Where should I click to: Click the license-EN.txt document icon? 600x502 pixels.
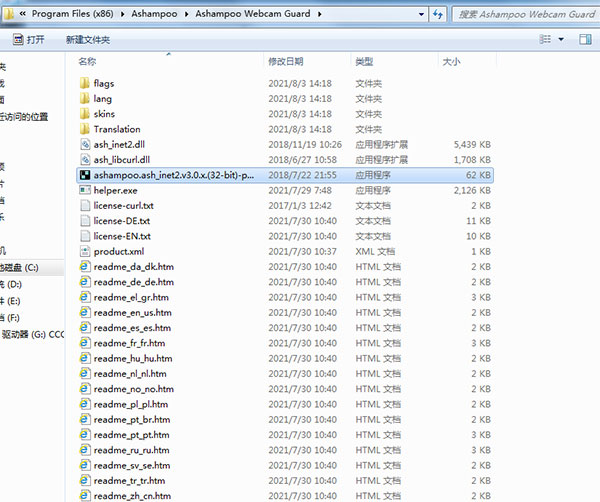point(85,236)
